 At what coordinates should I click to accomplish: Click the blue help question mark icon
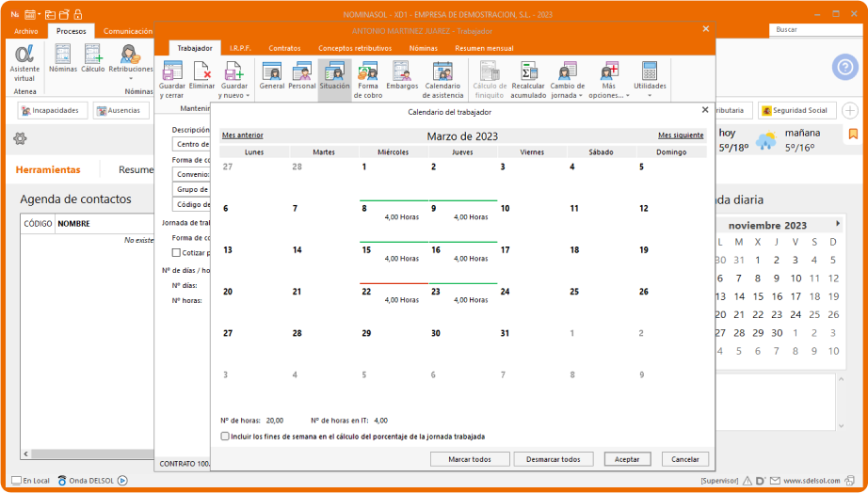[x=844, y=68]
